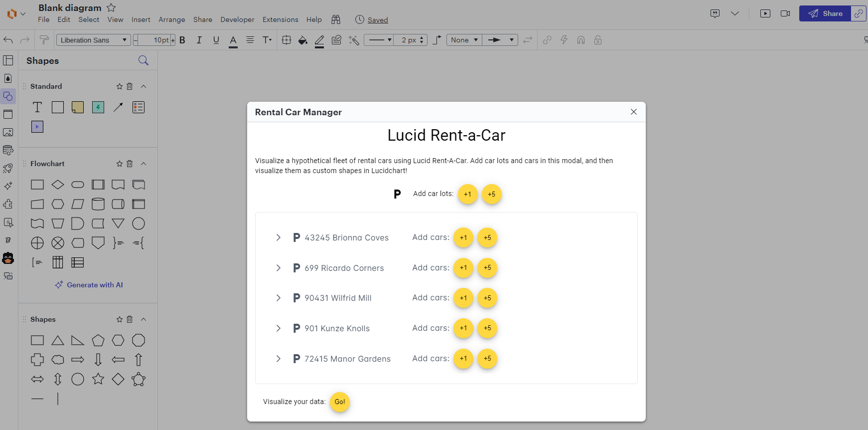868x430 pixels.
Task: Open the None start arrow dropdown
Action: click(464, 40)
